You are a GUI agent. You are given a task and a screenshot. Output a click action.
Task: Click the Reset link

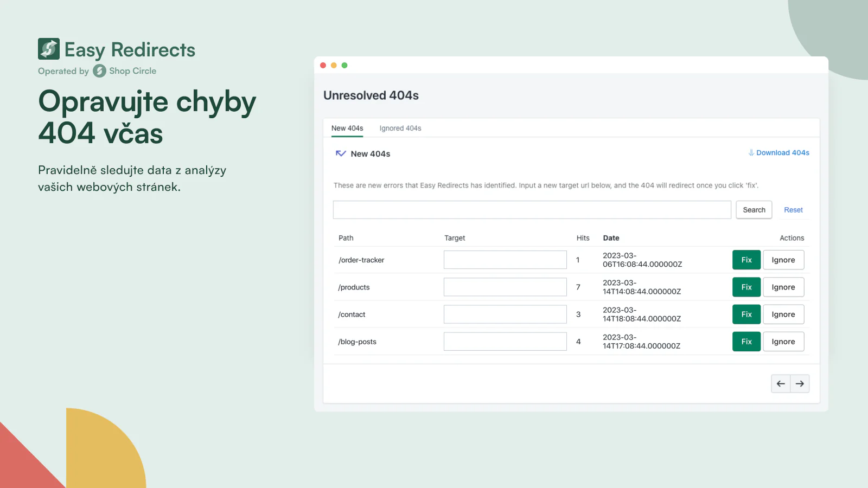tap(793, 210)
